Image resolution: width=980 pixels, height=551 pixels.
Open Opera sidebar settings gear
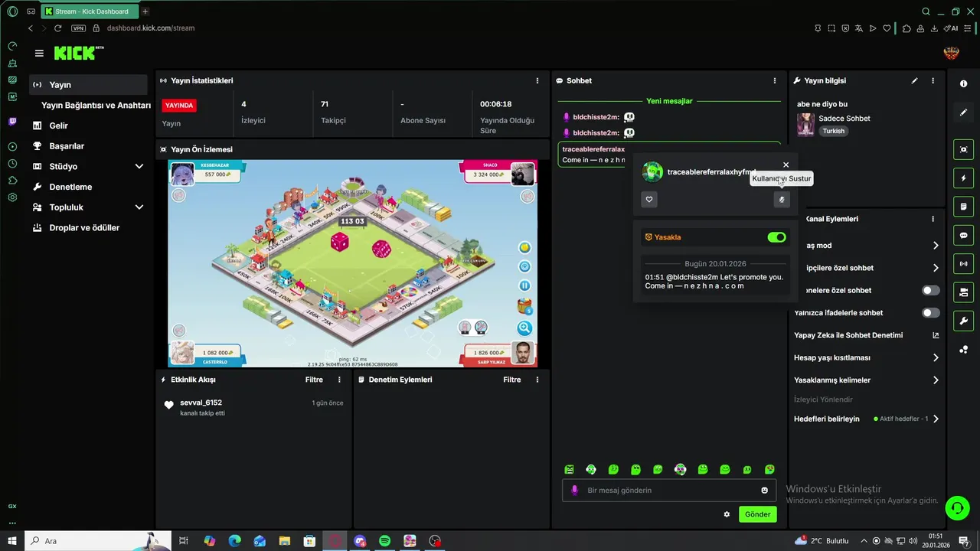[x=12, y=197]
